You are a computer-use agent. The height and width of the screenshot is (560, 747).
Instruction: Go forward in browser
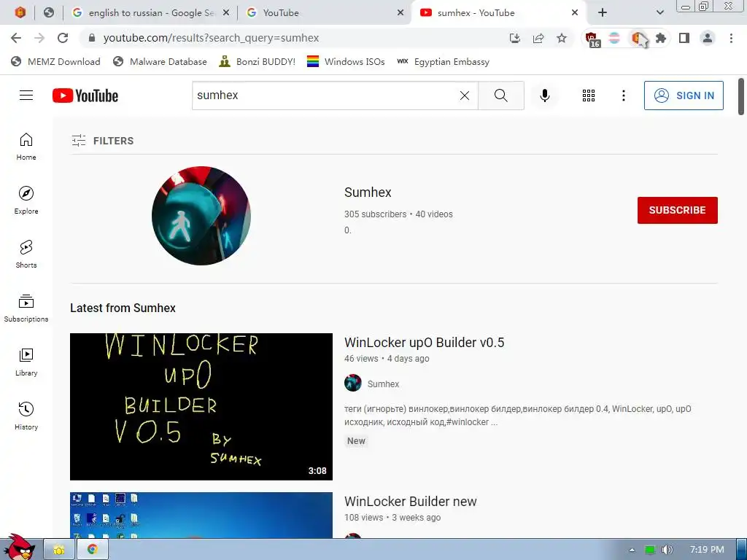click(x=39, y=38)
